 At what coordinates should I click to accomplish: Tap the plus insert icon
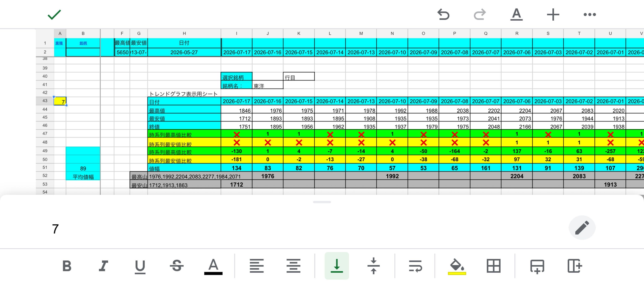[553, 15]
